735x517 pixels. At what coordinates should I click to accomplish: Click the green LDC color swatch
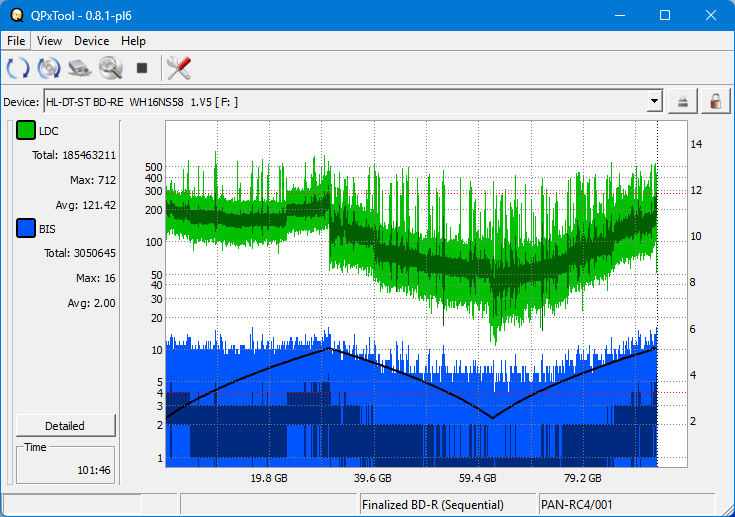[26, 130]
